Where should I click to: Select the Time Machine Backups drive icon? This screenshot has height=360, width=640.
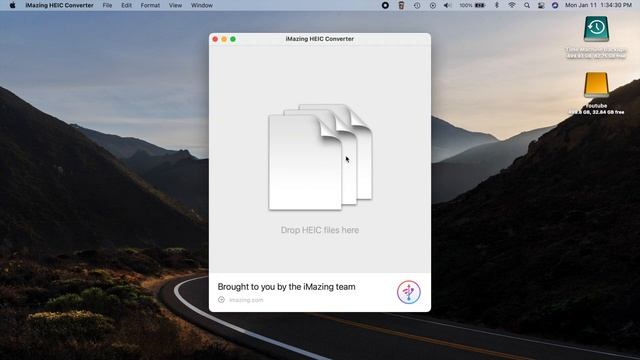click(596, 29)
